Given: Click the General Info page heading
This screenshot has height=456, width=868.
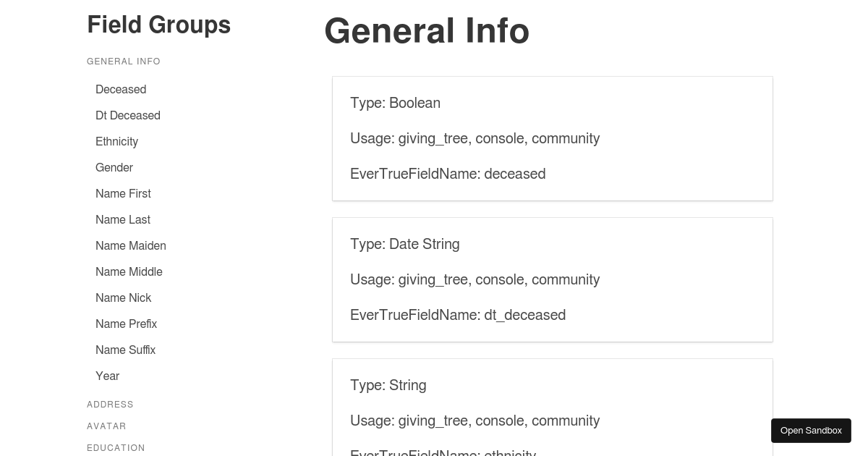Looking at the screenshot, I should pyautogui.click(x=427, y=30).
